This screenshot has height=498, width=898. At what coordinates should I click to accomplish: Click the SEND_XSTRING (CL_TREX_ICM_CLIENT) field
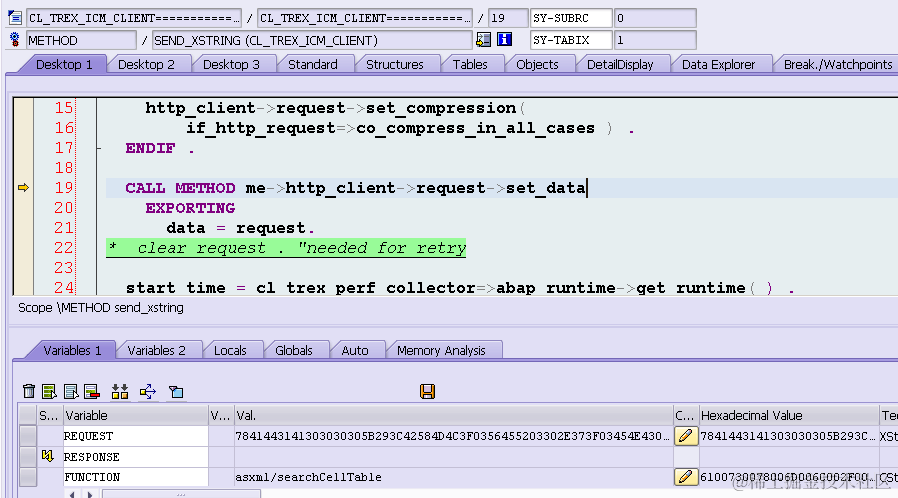(312, 40)
